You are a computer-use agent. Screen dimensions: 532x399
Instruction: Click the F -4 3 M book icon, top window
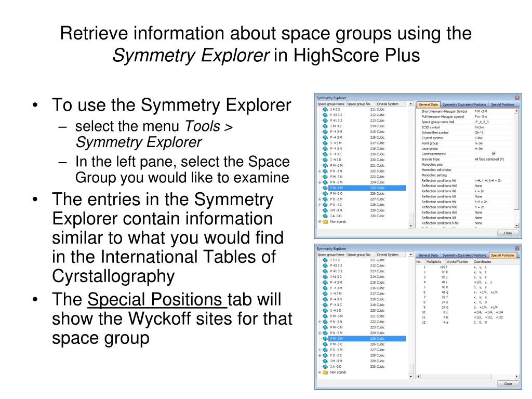[x=325, y=137]
